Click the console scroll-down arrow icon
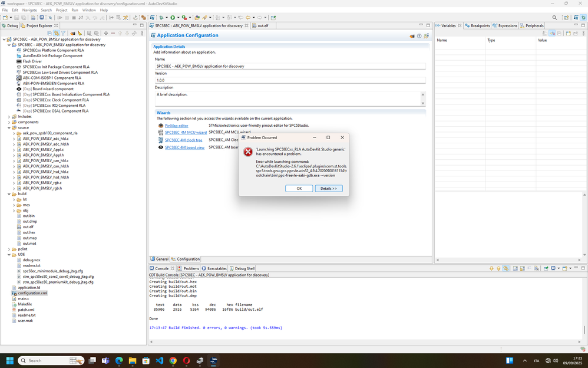This screenshot has height=368, width=588. (x=491, y=268)
